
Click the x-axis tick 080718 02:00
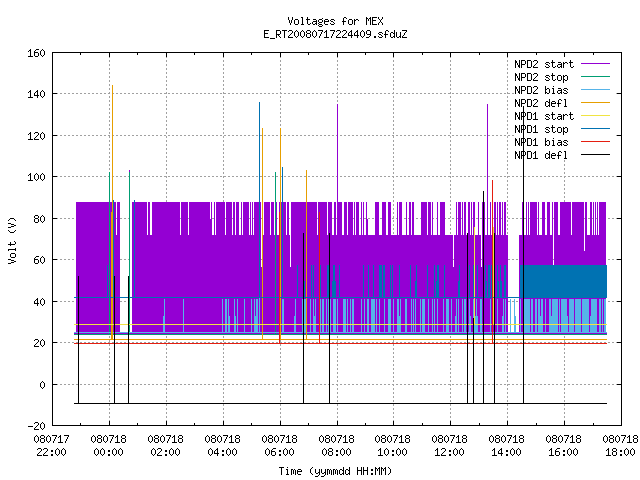pyautogui.click(x=165, y=446)
